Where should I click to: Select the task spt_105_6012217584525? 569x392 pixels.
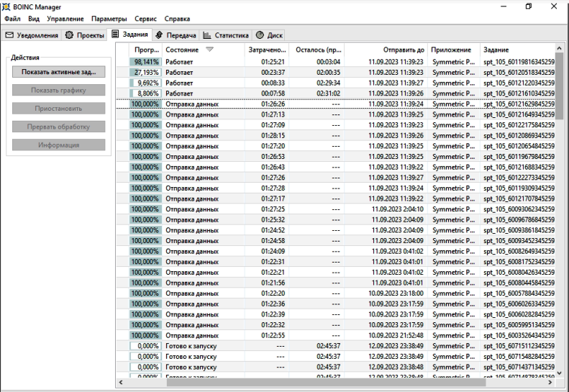pos(335,125)
